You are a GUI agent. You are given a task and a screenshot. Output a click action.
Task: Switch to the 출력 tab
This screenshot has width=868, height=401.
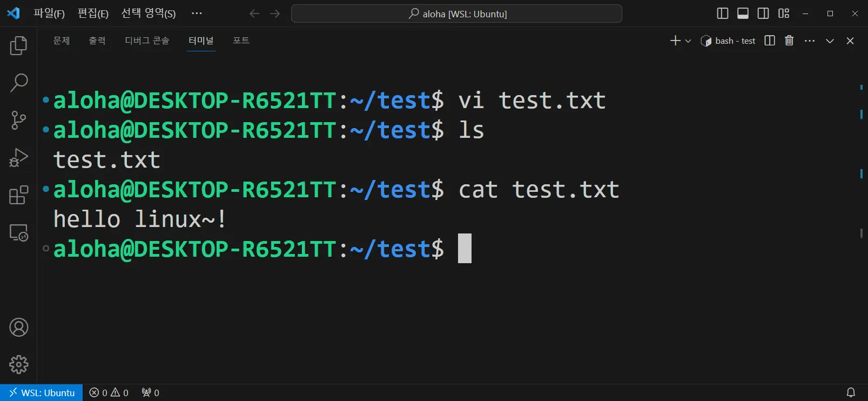click(97, 41)
